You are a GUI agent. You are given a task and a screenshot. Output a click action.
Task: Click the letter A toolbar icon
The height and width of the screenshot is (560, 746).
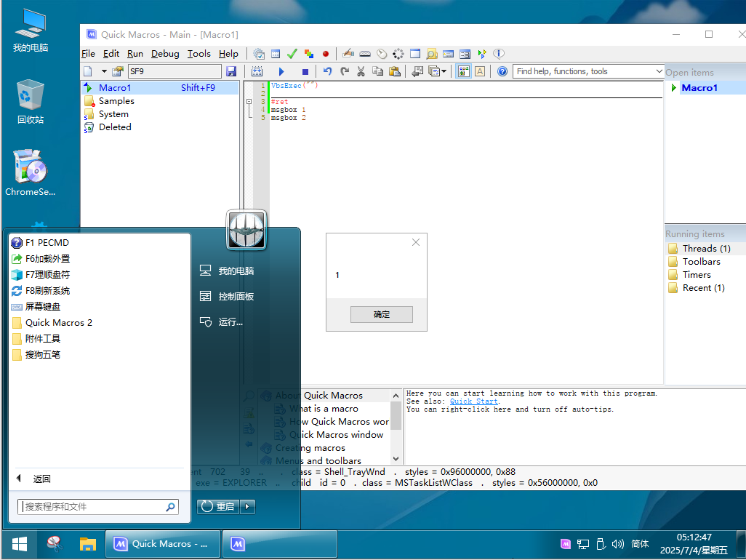point(480,71)
